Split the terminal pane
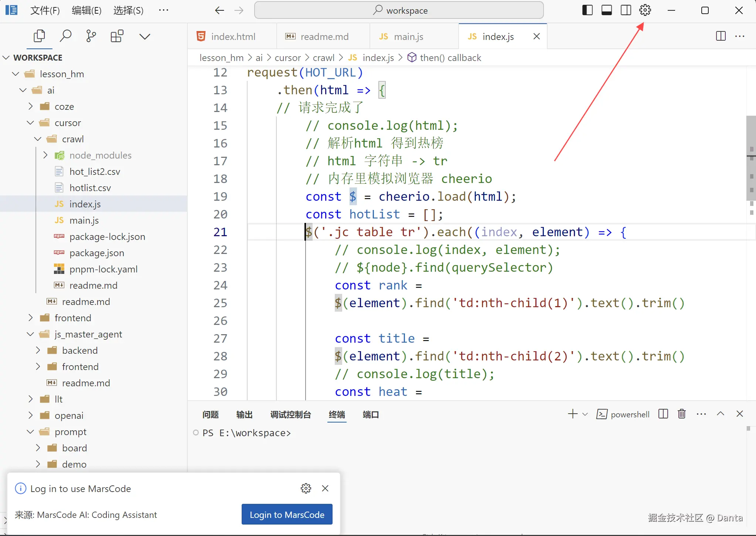The width and height of the screenshot is (756, 536). [x=663, y=414]
